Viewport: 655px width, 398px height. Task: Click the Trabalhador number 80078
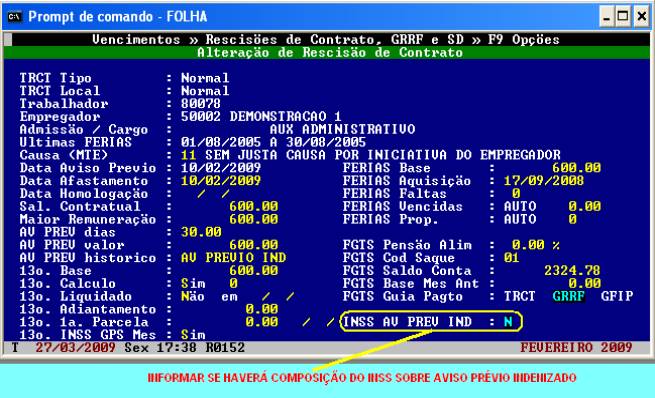pos(201,104)
